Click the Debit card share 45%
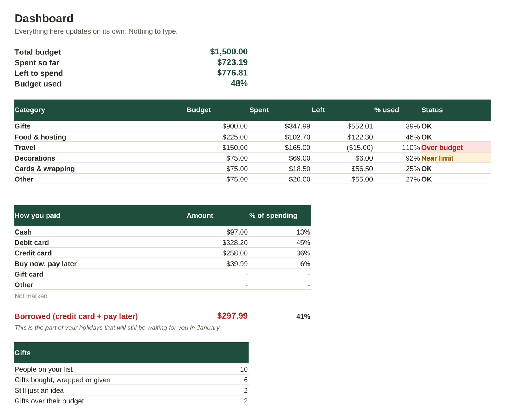The height and width of the screenshot is (420, 505). pos(303,242)
